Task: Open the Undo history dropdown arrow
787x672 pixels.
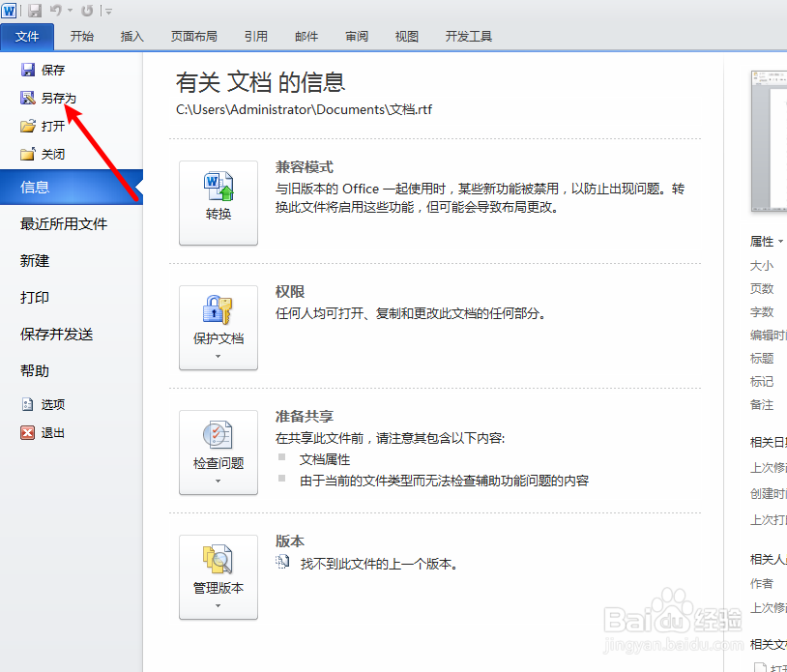Action: [x=70, y=11]
